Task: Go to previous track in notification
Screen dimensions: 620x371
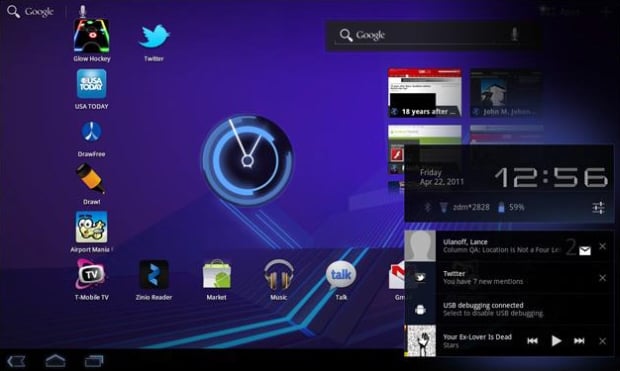Action: 533,341
